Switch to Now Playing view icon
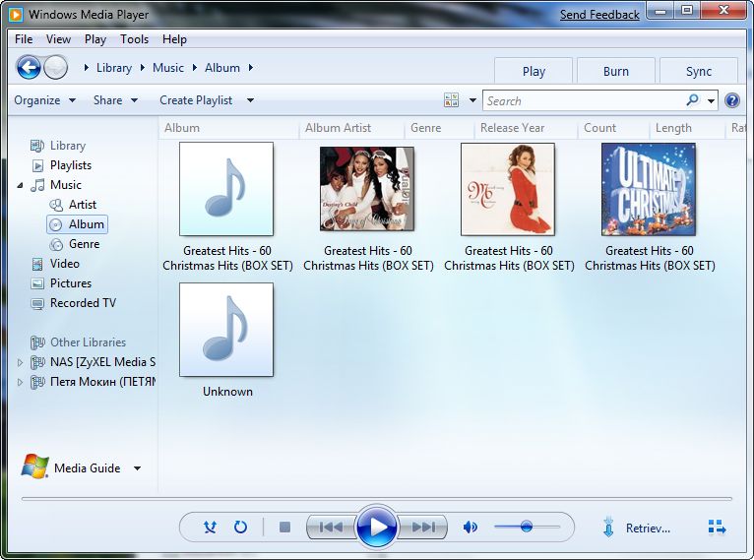Image resolution: width=754 pixels, height=560 pixels. point(717,528)
